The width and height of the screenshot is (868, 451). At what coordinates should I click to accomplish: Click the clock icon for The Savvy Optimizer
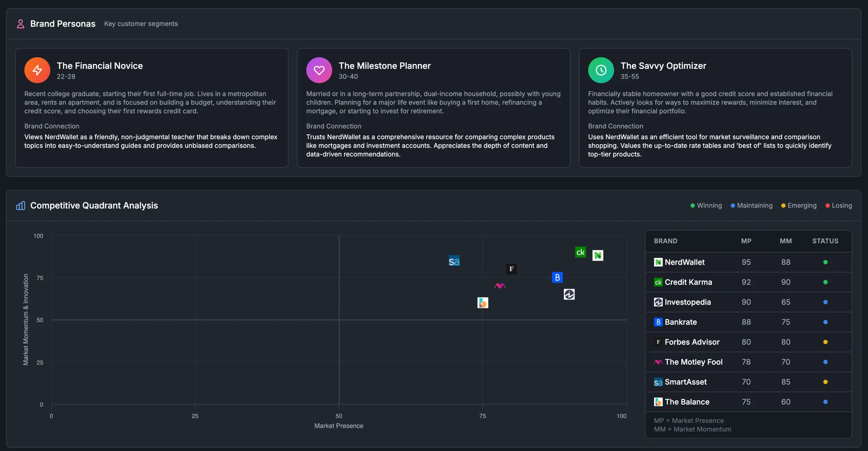click(x=601, y=70)
